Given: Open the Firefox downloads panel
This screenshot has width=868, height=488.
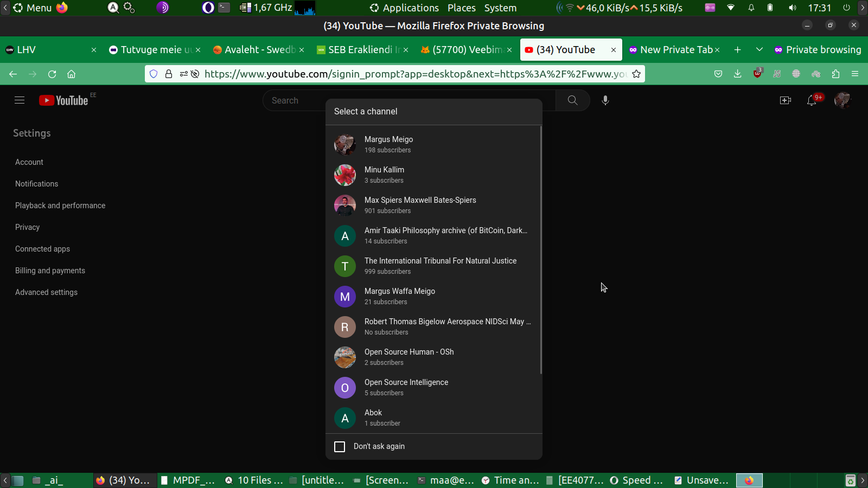Looking at the screenshot, I should (x=737, y=74).
